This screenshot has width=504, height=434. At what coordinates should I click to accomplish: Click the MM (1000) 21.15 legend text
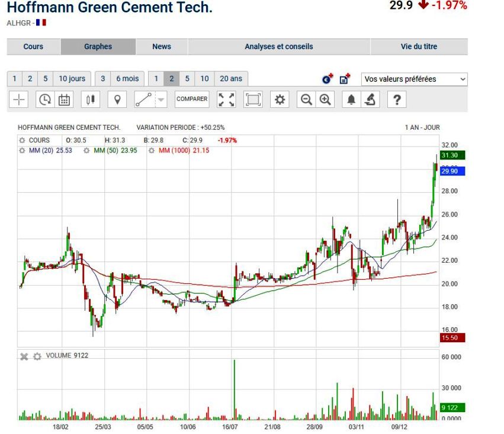pos(184,151)
